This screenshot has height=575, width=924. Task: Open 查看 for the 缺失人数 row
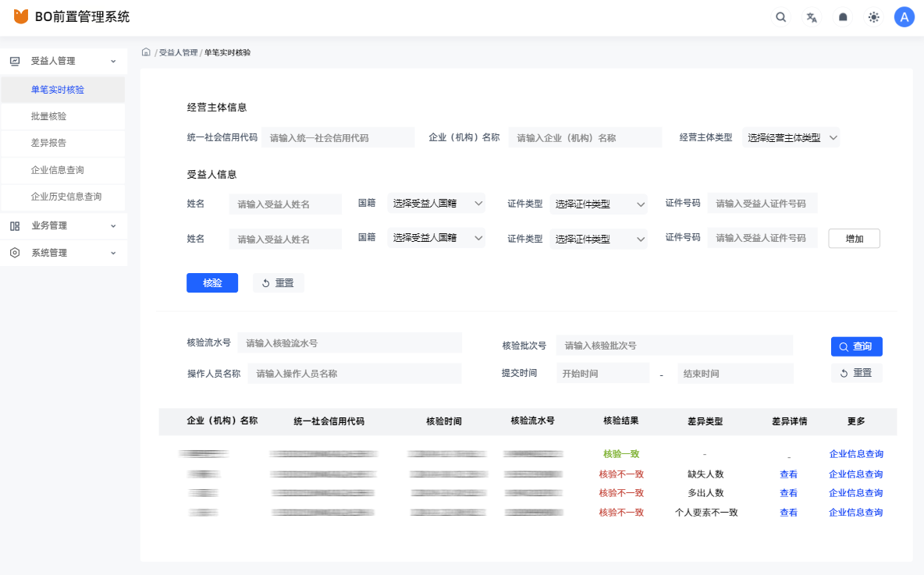(x=788, y=473)
